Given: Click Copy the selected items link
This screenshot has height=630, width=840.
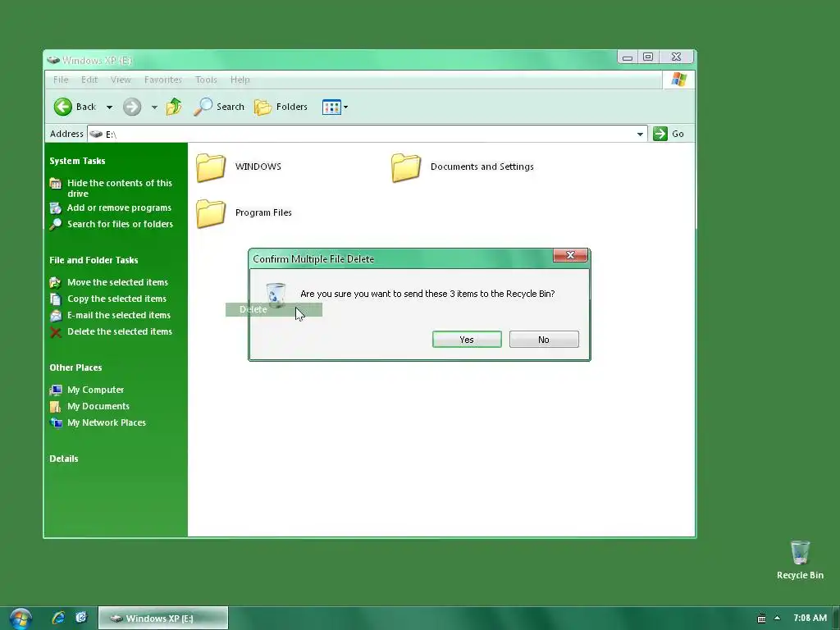Looking at the screenshot, I should 116,299.
